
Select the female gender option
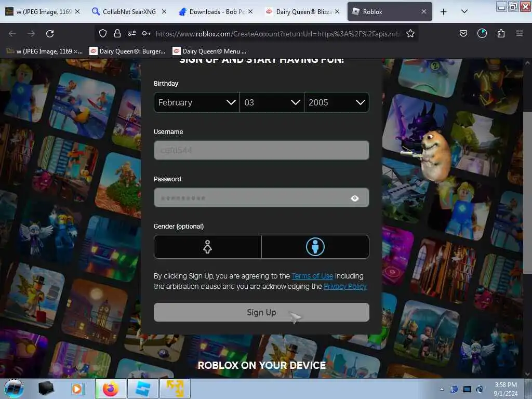pos(208,247)
